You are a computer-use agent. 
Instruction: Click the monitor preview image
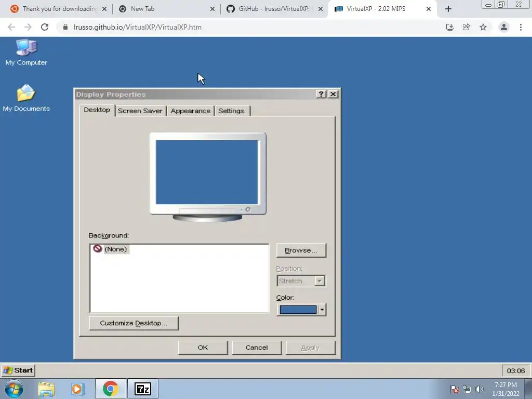pos(208,177)
